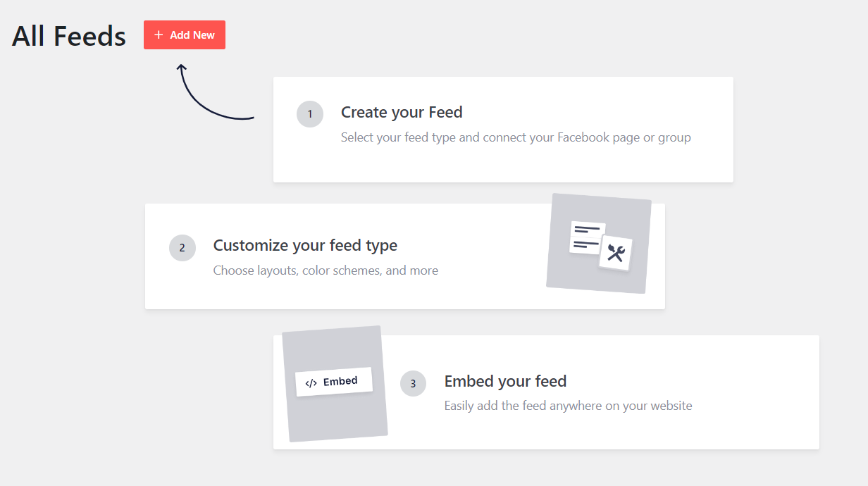Image resolution: width=868 pixels, height=486 pixels.
Task: Click the Add New button
Action: pyautogui.click(x=185, y=35)
